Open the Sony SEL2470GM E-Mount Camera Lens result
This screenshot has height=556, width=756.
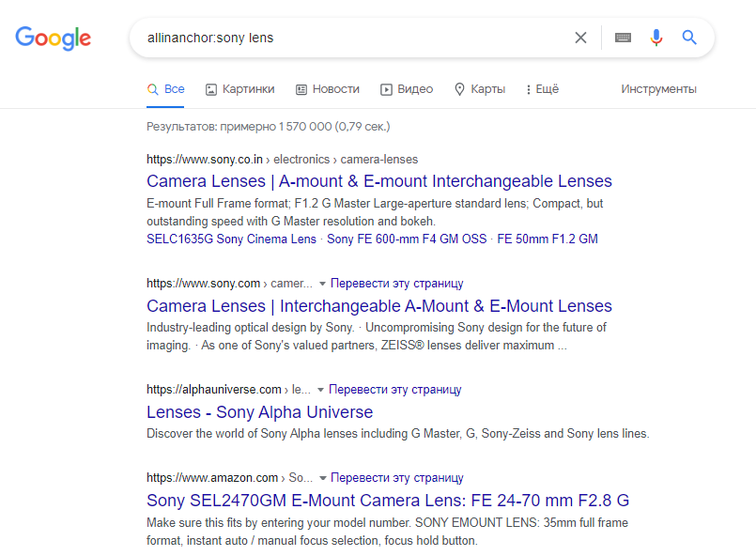388,501
